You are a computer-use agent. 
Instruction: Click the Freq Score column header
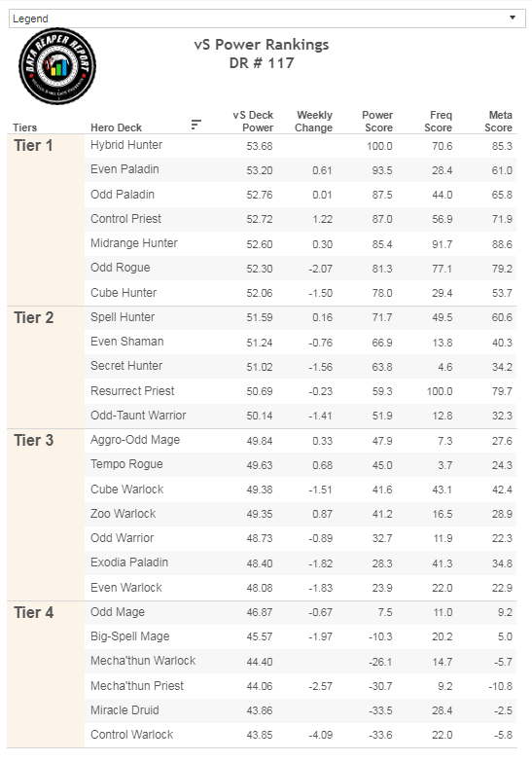[439, 122]
